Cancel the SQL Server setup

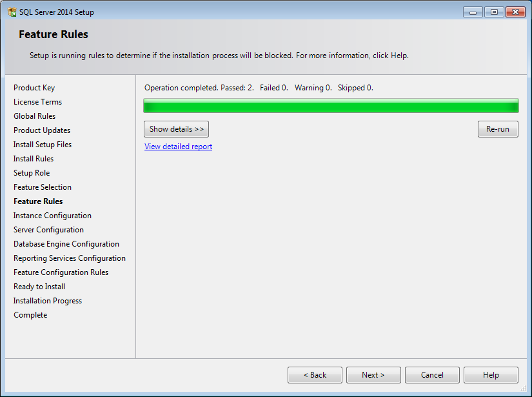[432, 375]
